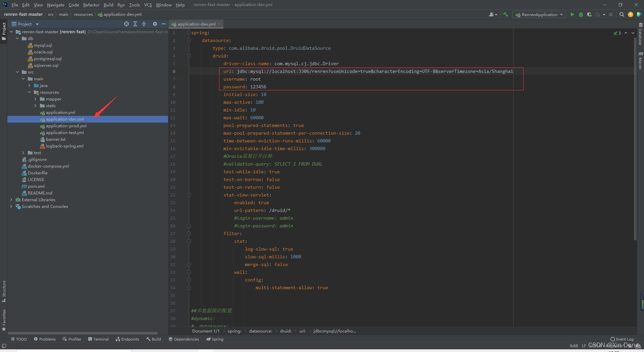Open the Database side tool window
This screenshot has width=644, height=352.
pos(640,34)
